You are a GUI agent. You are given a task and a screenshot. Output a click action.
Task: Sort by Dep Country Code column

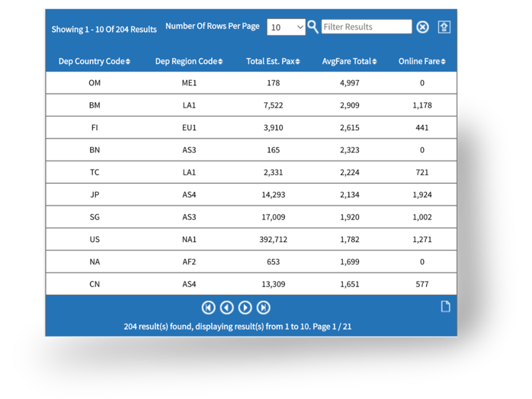pyautogui.click(x=95, y=62)
